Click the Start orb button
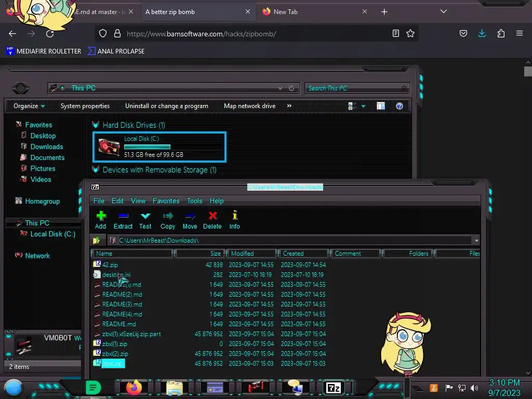Screen dimensions: 532x399 click(x=13, y=388)
